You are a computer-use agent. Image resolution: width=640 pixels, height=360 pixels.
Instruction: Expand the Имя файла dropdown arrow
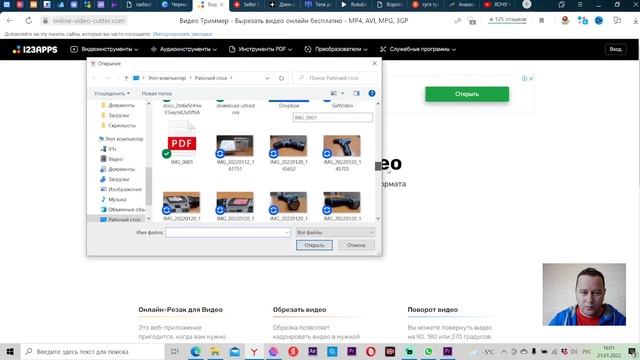coord(287,232)
